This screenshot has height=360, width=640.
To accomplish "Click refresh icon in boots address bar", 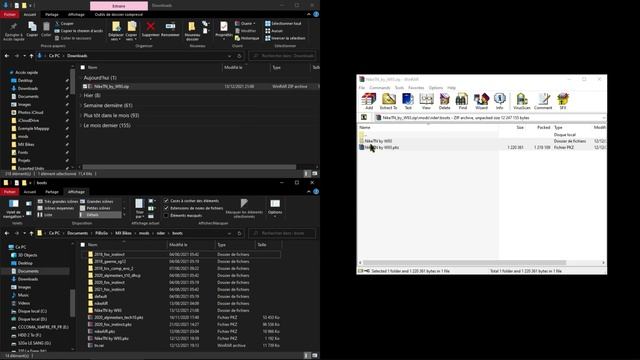I will (240, 233).
